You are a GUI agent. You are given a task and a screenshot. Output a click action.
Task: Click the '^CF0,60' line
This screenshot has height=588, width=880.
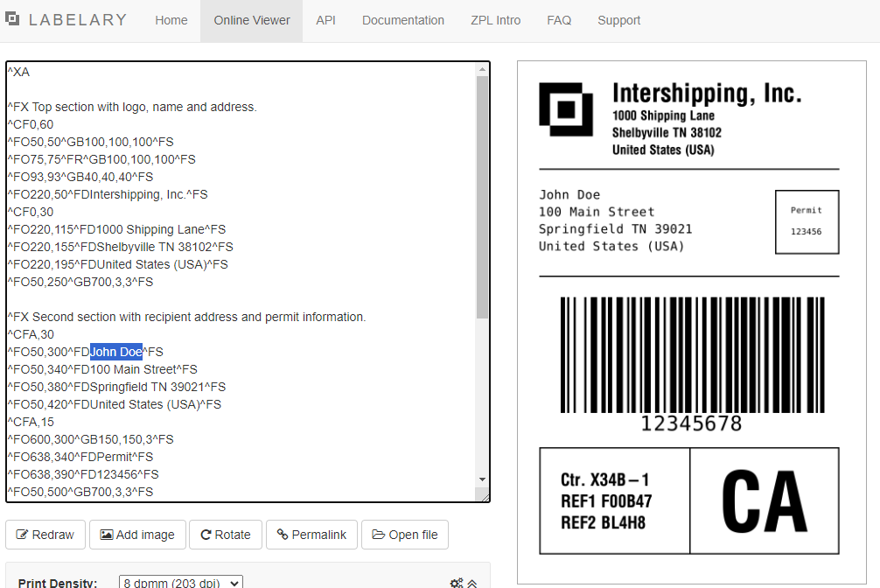point(31,124)
